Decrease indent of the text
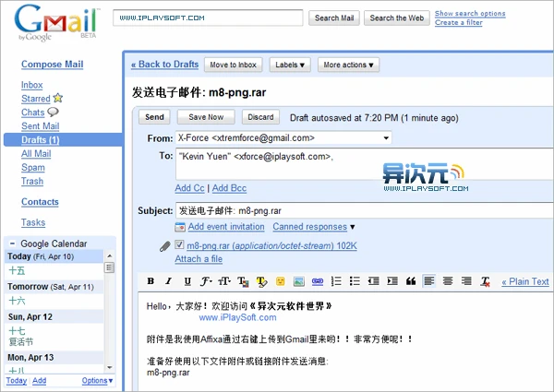This screenshot has width=554, height=392. click(x=373, y=281)
